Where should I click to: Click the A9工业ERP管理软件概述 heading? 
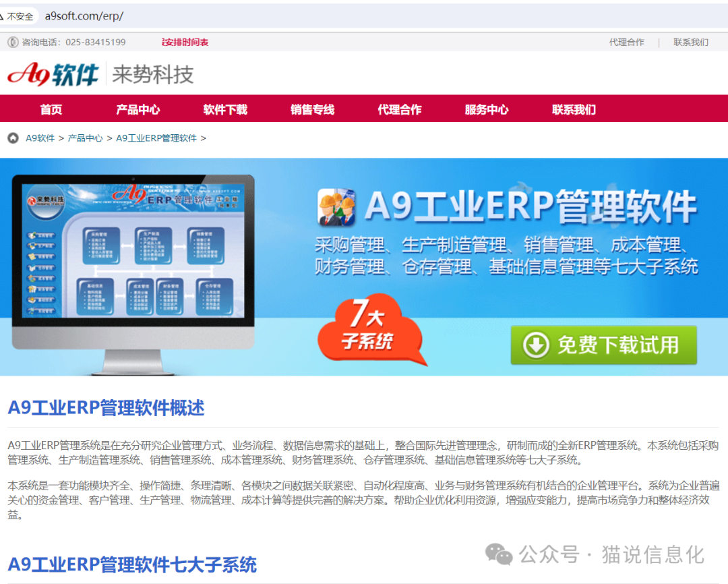point(106,407)
